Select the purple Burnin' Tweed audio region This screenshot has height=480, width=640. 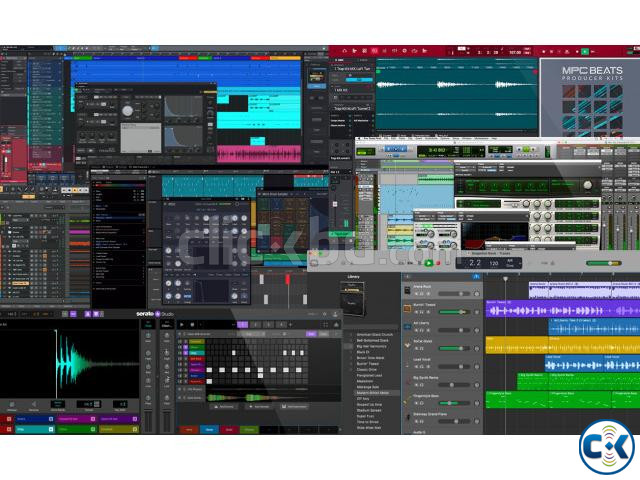point(562,309)
